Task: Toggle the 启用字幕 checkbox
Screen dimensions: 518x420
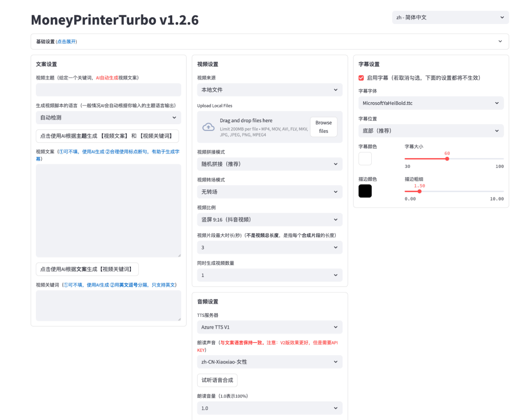Action: point(361,78)
